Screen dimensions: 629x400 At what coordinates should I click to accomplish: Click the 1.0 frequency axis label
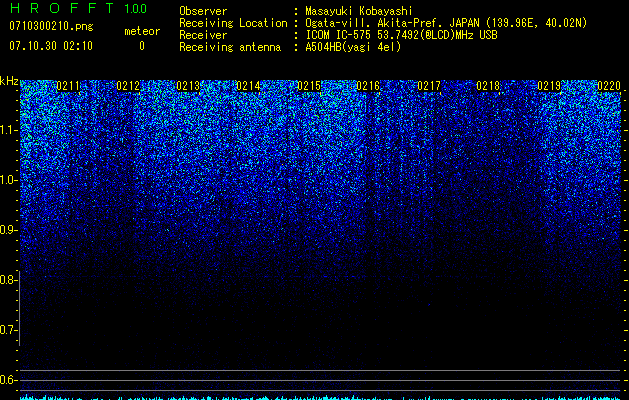point(8,180)
